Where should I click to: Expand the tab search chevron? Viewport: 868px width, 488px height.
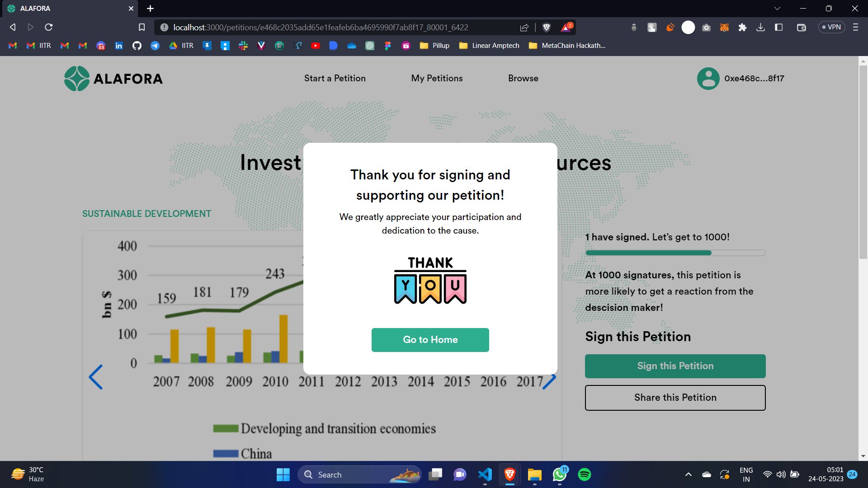coord(777,9)
